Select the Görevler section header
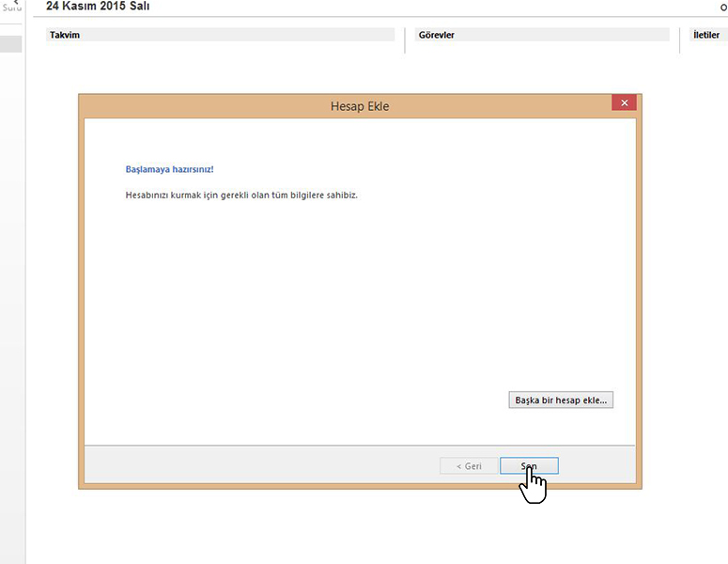The width and height of the screenshot is (728, 564). [435, 35]
